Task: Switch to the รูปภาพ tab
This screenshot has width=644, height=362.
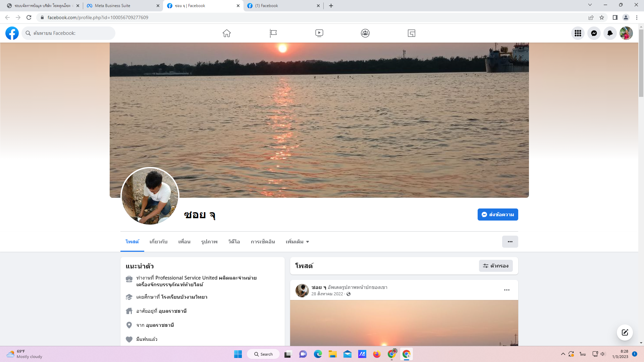Action: (x=209, y=242)
